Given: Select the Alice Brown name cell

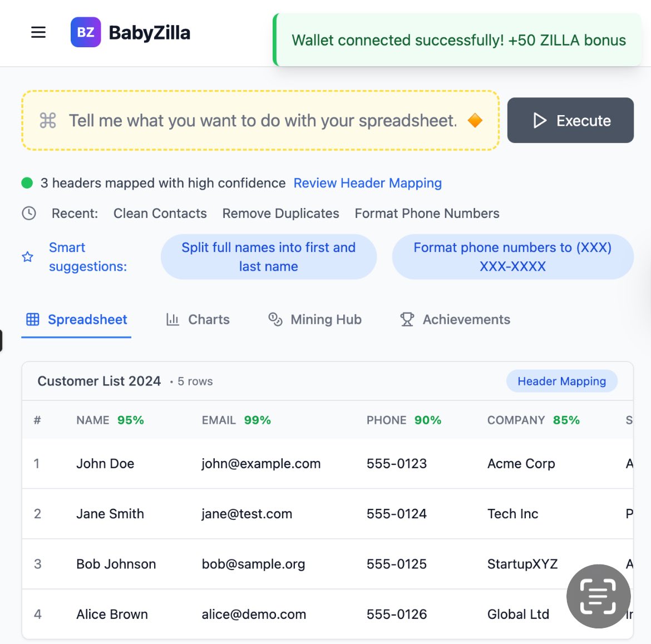Looking at the screenshot, I should click(112, 614).
